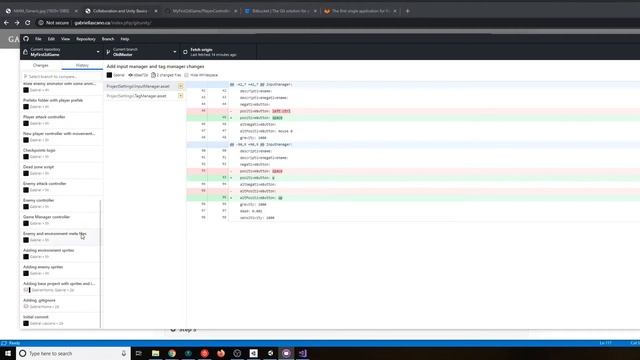Open the Branch menu

[108, 39]
